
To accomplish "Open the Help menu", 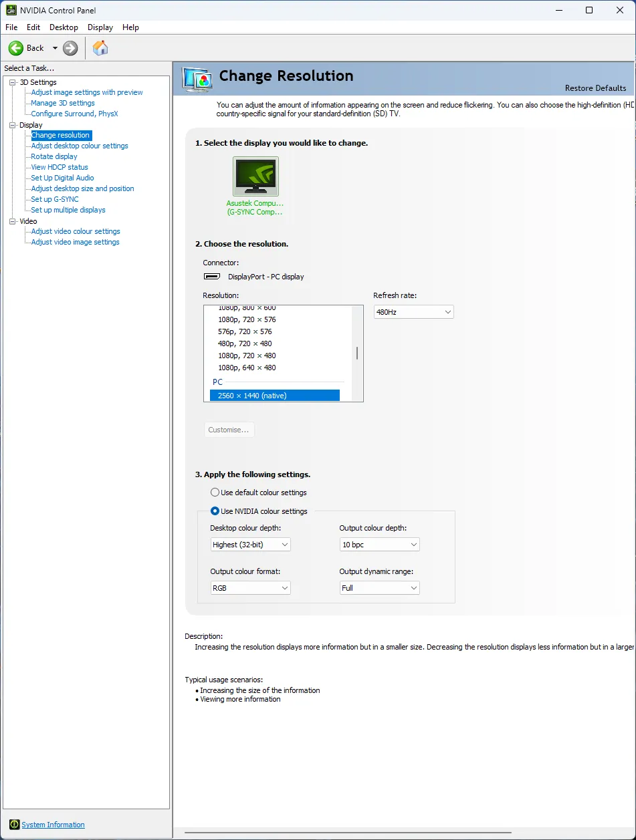I will pos(130,27).
